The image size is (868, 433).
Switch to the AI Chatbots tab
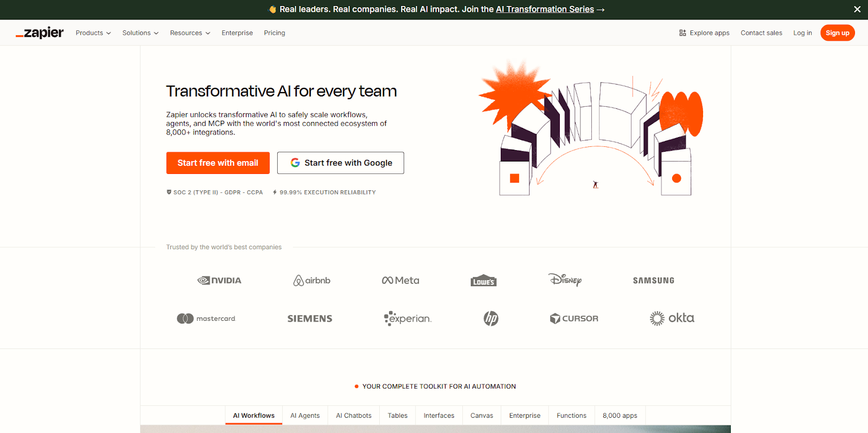[354, 416]
